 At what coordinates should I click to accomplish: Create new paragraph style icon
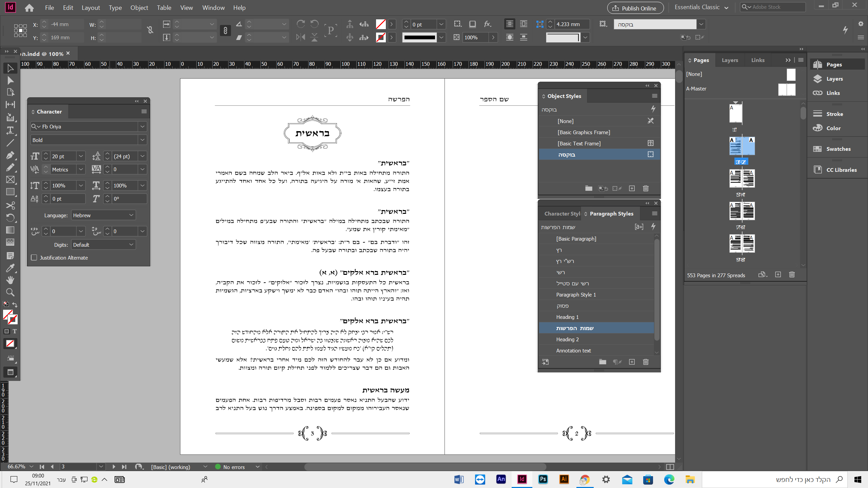[632, 362]
